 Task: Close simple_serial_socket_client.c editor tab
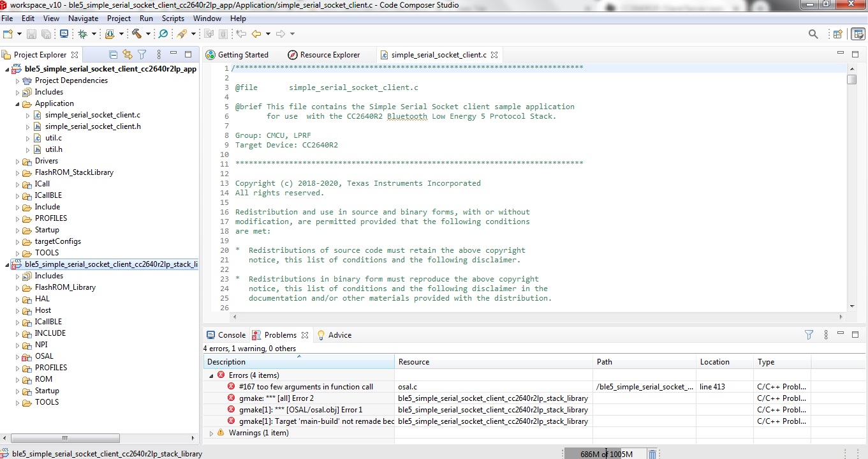pyautogui.click(x=494, y=55)
